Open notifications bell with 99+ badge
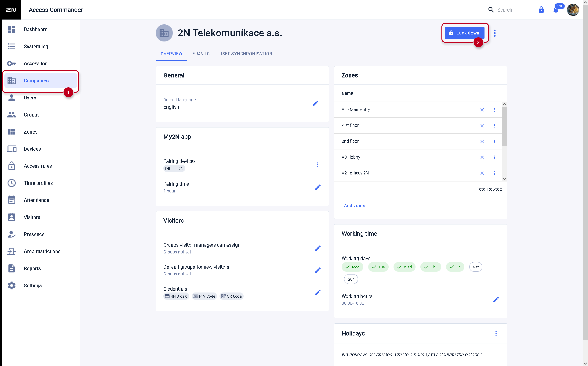Image resolution: width=588 pixels, height=366 pixels. coord(556,10)
